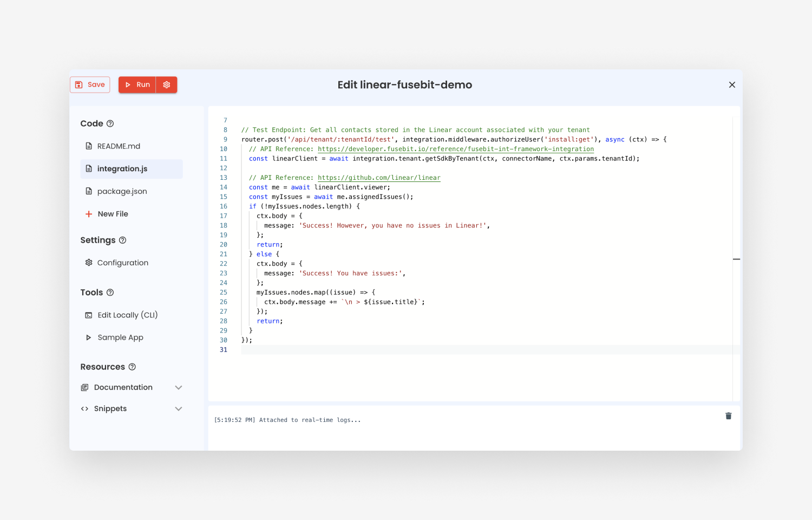Open run settings gear next to Run
The height and width of the screenshot is (520, 812).
[167, 84]
